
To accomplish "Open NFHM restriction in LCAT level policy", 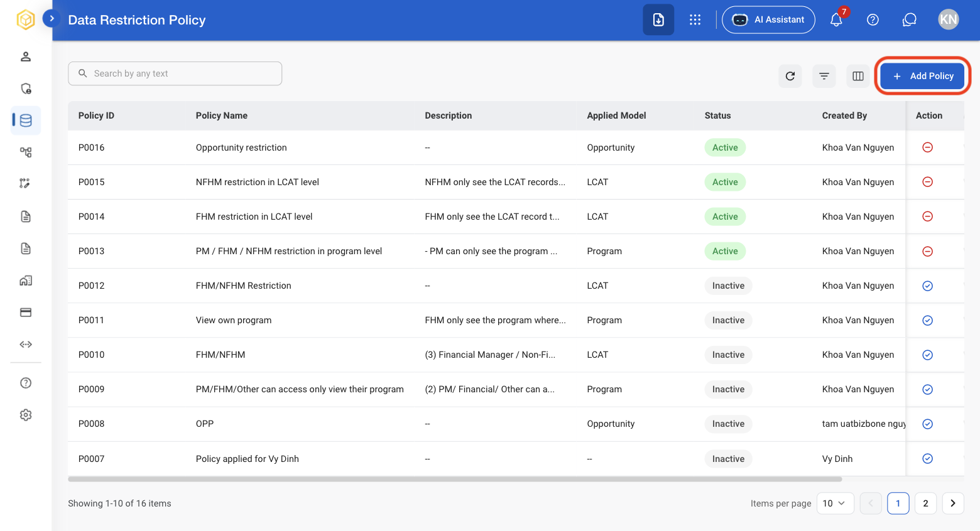I will pos(258,182).
